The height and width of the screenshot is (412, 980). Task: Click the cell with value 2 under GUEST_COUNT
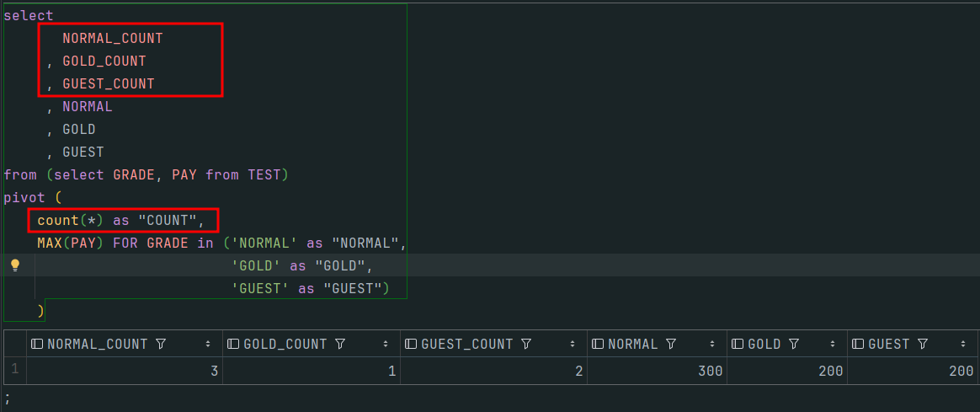point(493,371)
